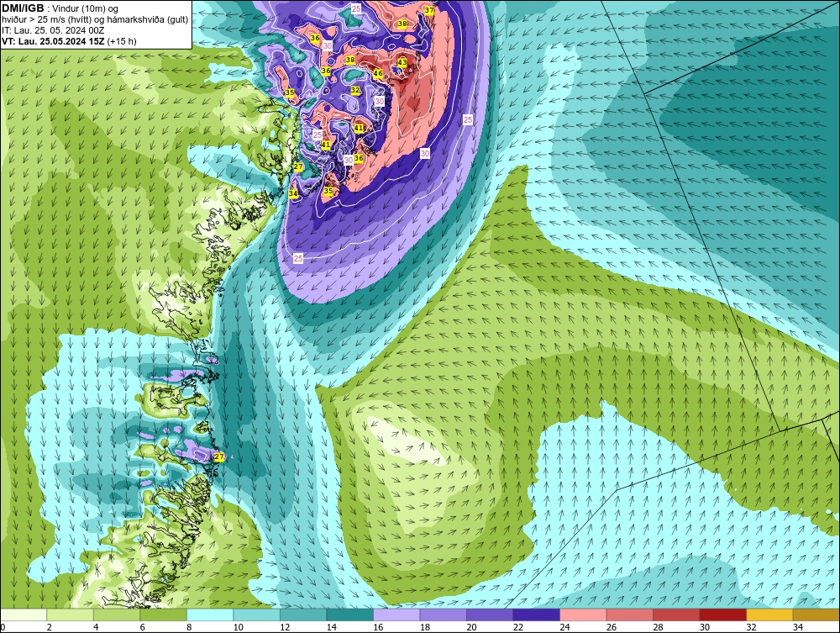Viewport: 840px width, 633px height.
Task: Click the 30–32 m/s dark red swatch
Action: click(722, 615)
